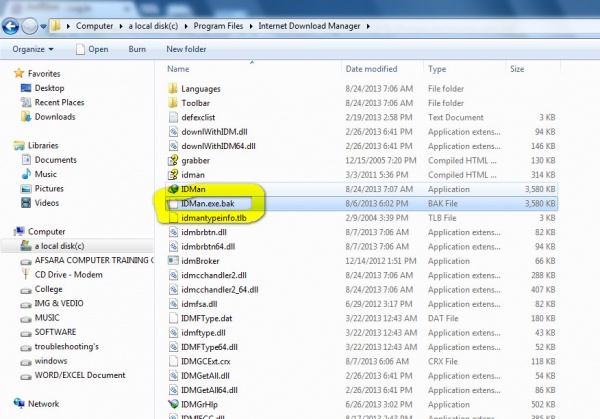This screenshot has height=419, width=600.
Task: Sort by Type column header
Action: point(437,69)
